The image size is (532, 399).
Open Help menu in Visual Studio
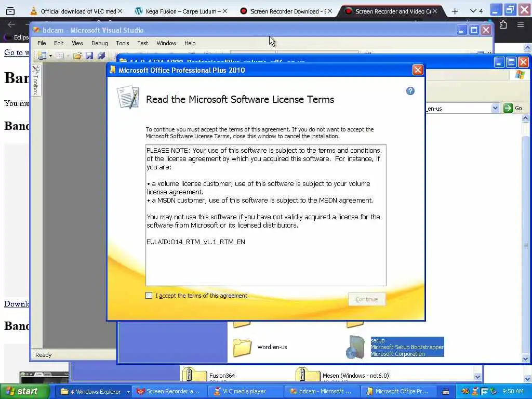click(x=190, y=43)
